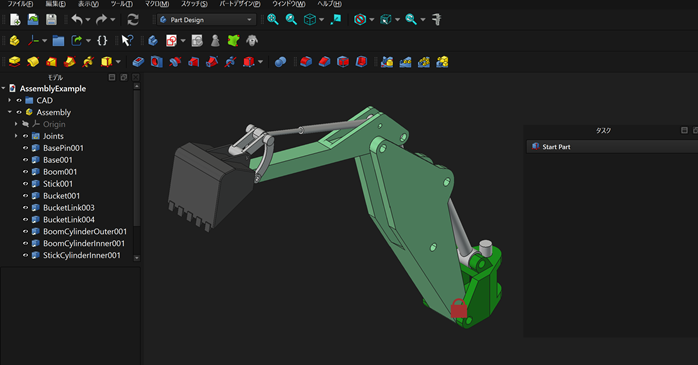
Task: Open the draw style dropdown arrow
Action: tap(372, 20)
